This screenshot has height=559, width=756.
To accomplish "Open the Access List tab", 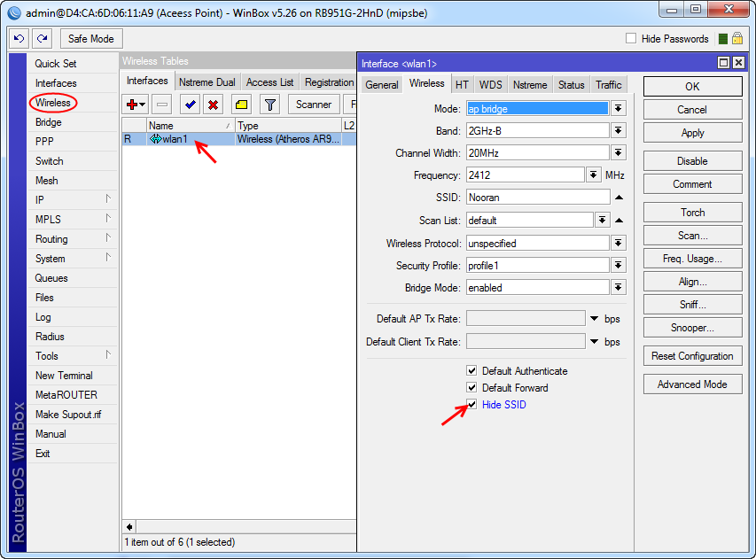I will pyautogui.click(x=269, y=82).
